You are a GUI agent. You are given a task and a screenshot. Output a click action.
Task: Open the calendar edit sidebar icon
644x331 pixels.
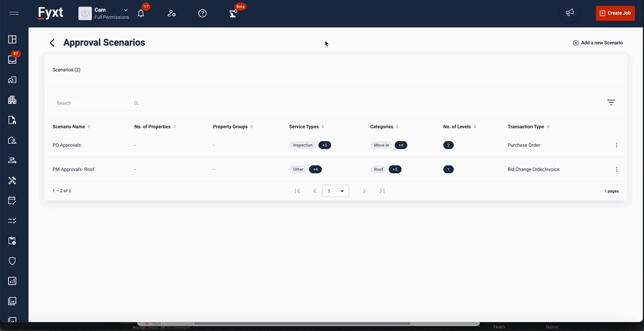tap(13, 201)
